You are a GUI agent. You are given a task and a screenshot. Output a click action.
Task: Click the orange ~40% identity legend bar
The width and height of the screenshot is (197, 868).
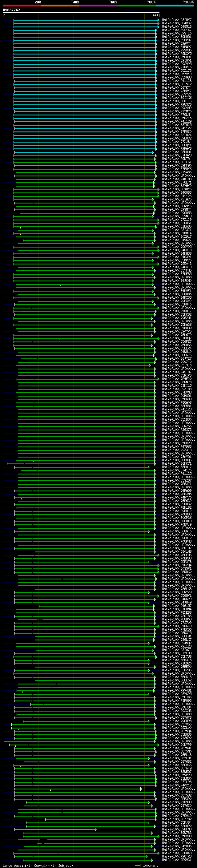click(60, 6)
